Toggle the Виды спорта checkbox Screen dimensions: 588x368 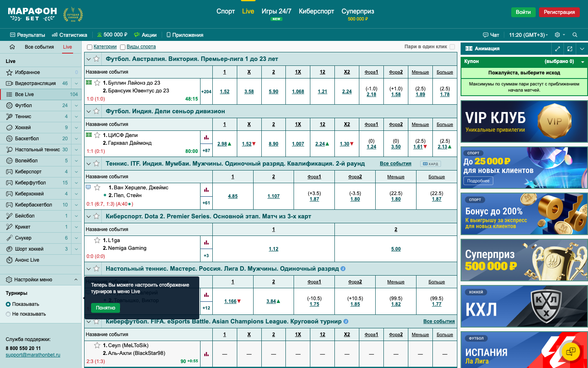pyautogui.click(x=122, y=47)
